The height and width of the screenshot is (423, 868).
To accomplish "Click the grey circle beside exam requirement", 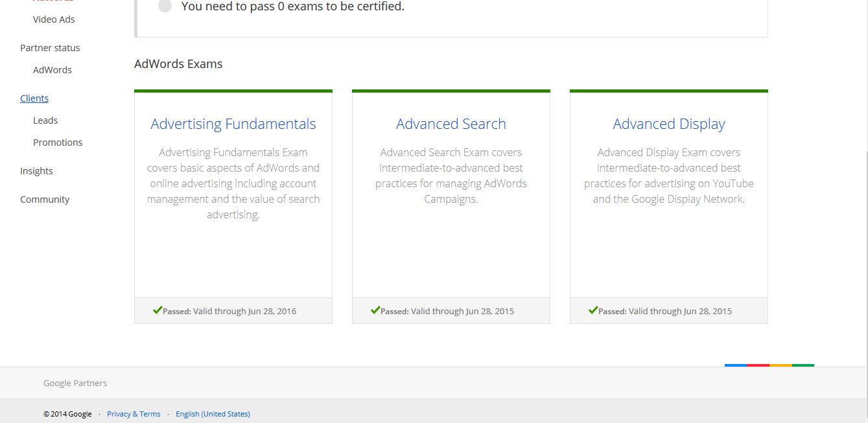I will point(165,6).
